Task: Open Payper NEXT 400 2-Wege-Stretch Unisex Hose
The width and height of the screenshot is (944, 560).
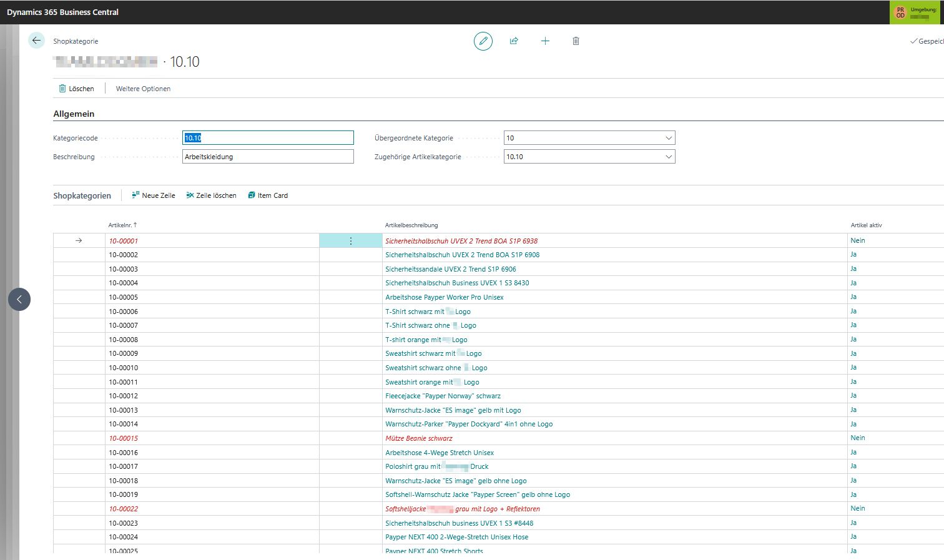Action: click(x=457, y=537)
